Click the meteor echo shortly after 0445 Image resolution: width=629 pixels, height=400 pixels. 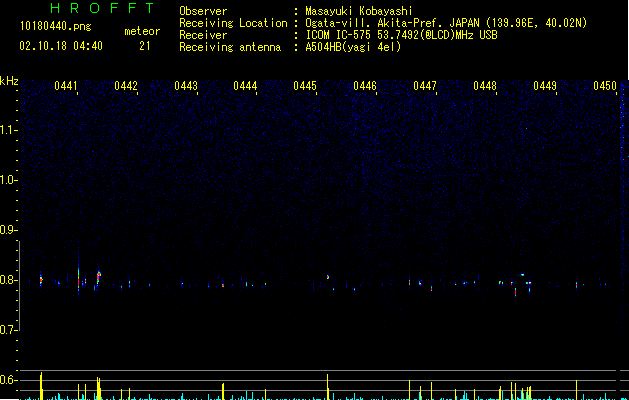pyautogui.click(x=328, y=276)
